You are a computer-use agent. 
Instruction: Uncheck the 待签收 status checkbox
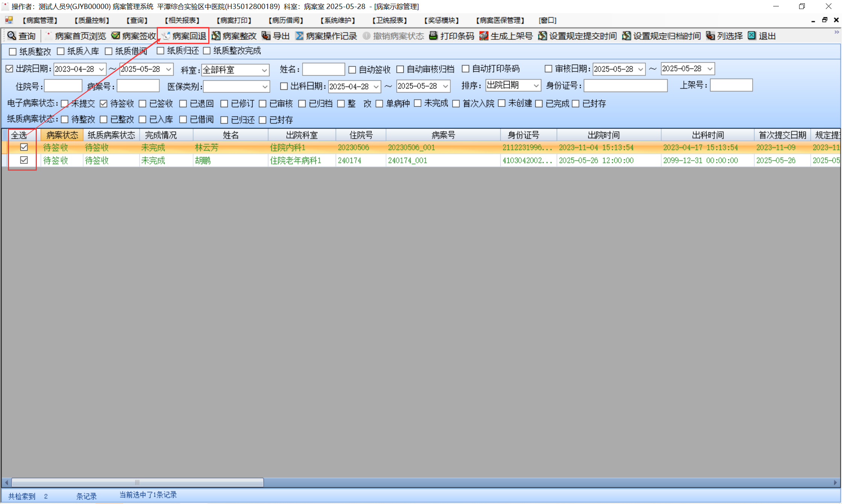[x=104, y=103]
